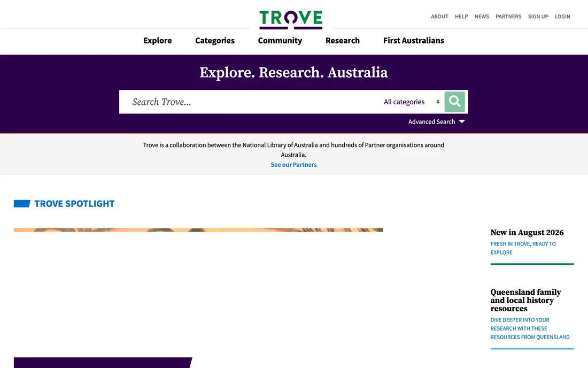Screen dimensions: 588x368
Task: Follow the See our Partners link
Action: point(293,165)
